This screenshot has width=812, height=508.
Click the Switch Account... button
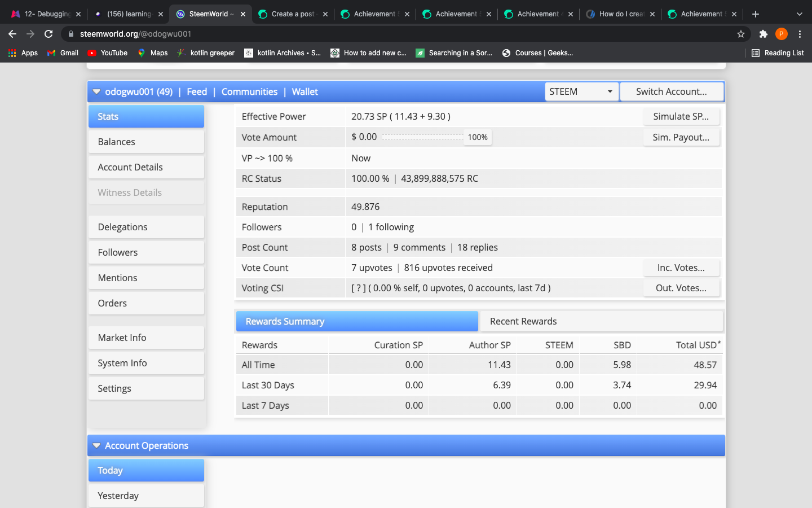click(672, 91)
